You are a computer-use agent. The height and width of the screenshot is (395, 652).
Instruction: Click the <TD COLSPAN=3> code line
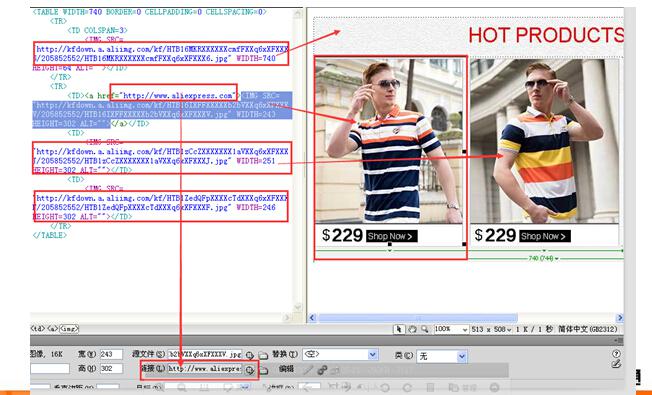(x=97, y=30)
